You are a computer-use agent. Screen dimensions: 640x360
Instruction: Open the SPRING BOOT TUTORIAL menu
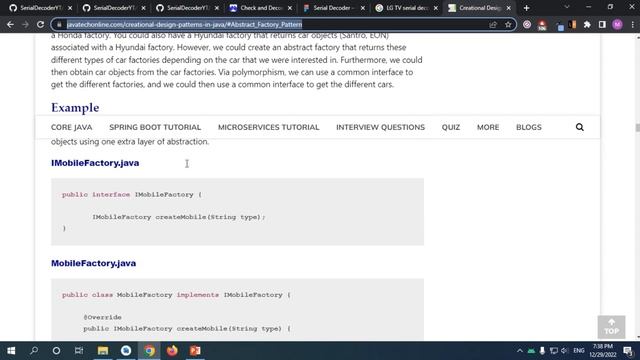[x=155, y=127]
